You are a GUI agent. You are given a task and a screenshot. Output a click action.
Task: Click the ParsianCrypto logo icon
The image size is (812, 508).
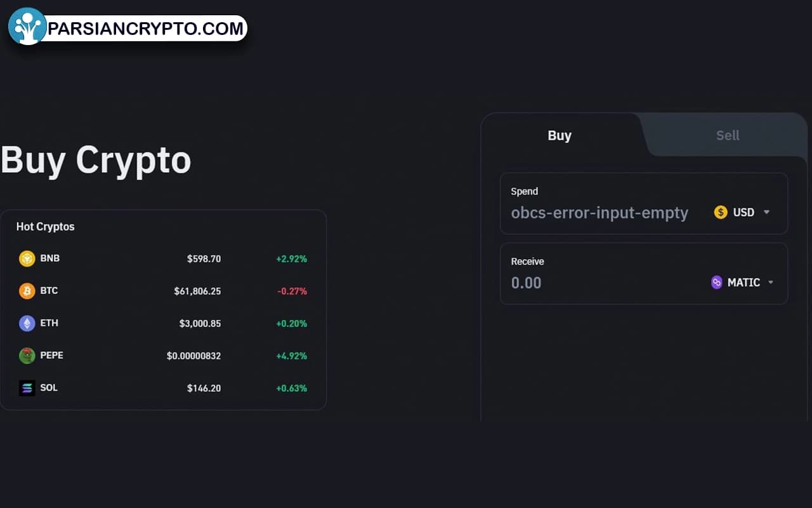tap(27, 27)
